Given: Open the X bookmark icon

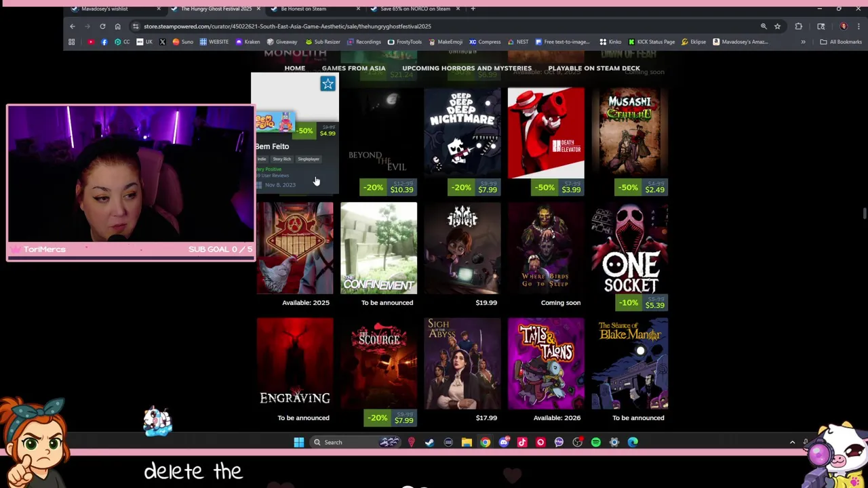Looking at the screenshot, I should [162, 42].
